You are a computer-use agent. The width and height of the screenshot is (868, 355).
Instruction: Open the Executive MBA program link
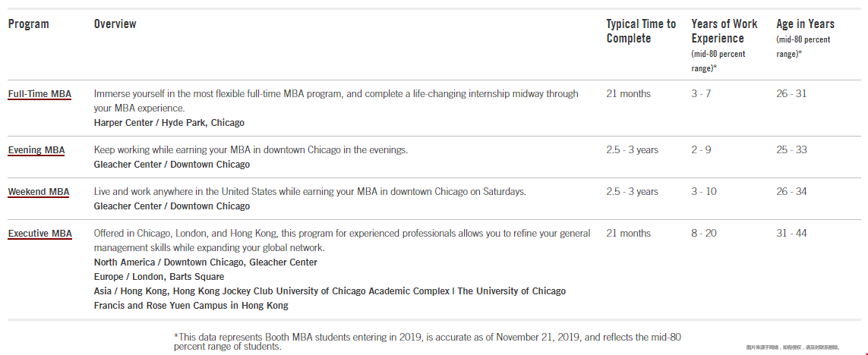point(39,234)
